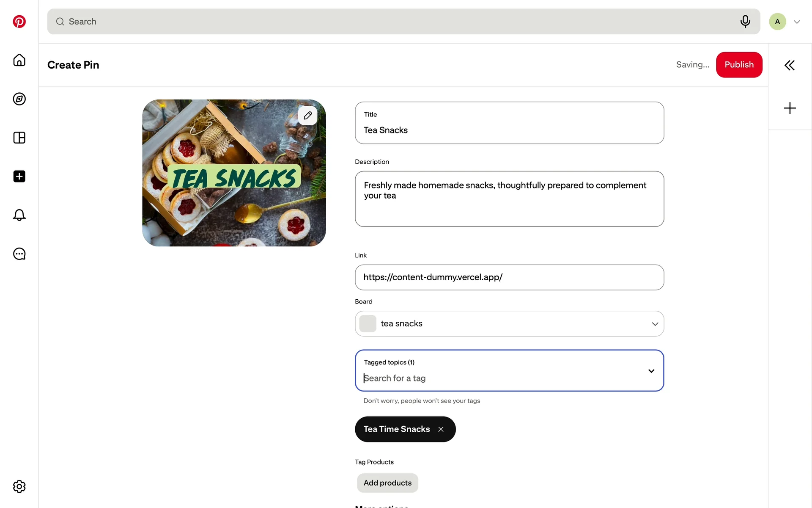Screen dimensions: 812x508
Task: Click the microphone voice search icon
Action: tap(745, 21)
